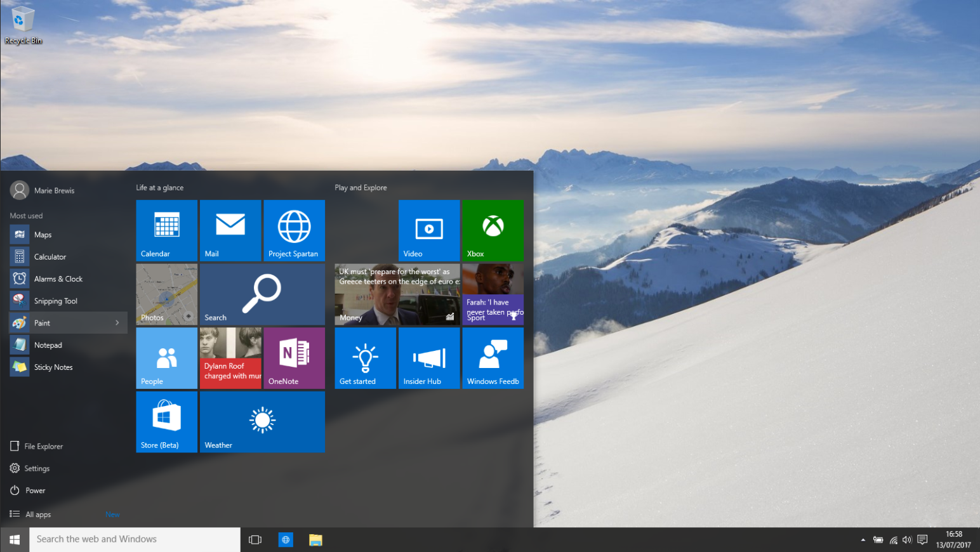
Task: Launch the Project Spartan tile
Action: (294, 230)
